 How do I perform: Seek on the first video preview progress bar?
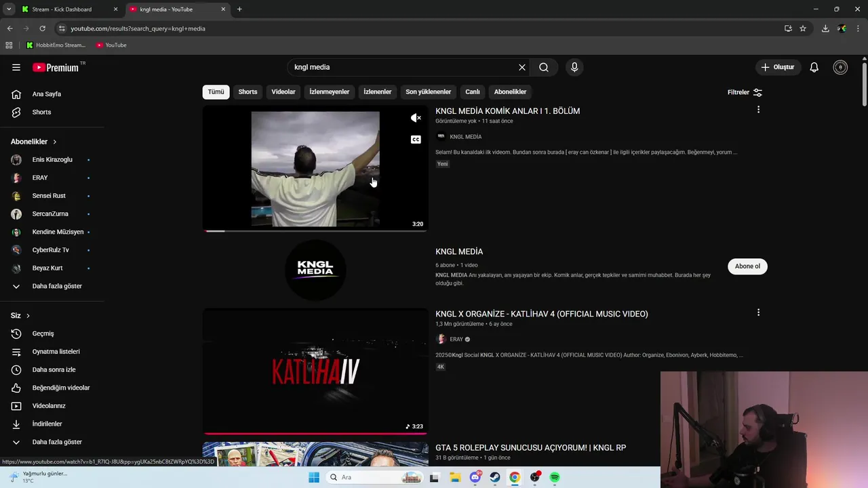pyautogui.click(x=315, y=231)
